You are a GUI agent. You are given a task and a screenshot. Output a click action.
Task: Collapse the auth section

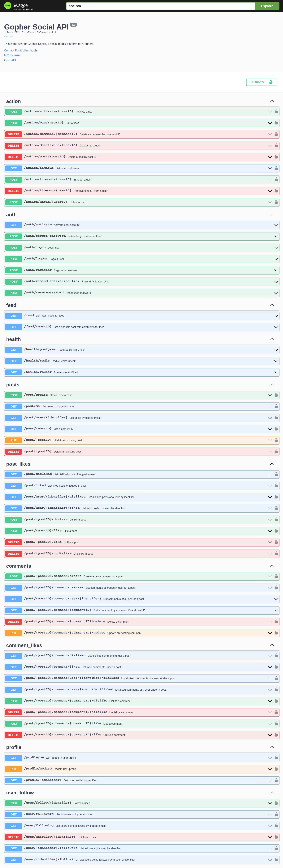(272, 214)
